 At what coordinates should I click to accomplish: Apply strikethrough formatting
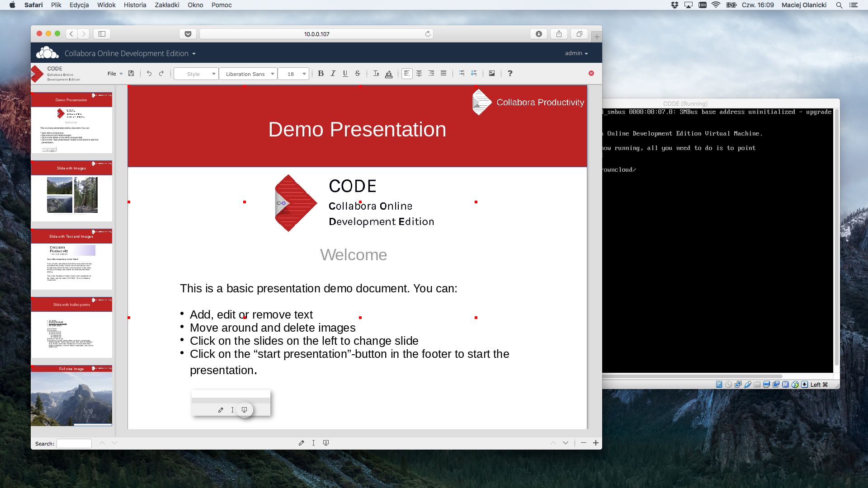tap(358, 73)
